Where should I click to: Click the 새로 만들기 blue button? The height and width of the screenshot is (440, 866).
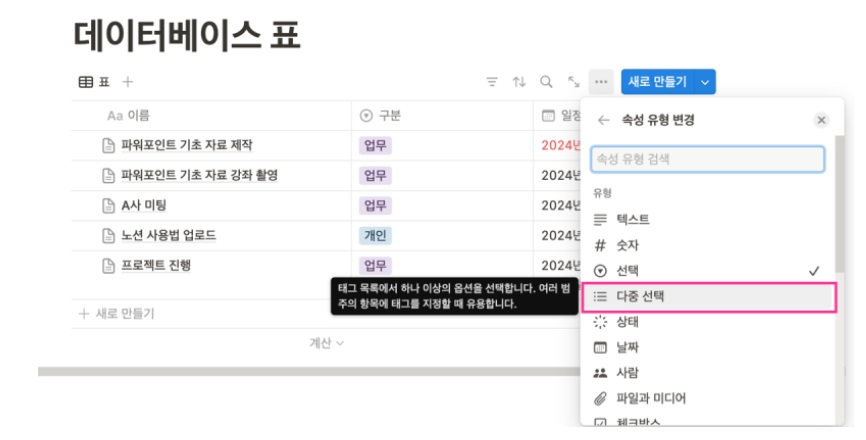657,82
